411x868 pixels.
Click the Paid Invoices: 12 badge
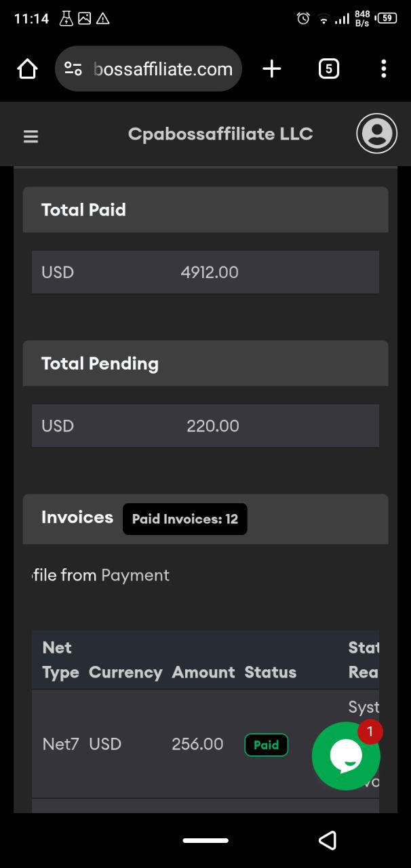[184, 519]
